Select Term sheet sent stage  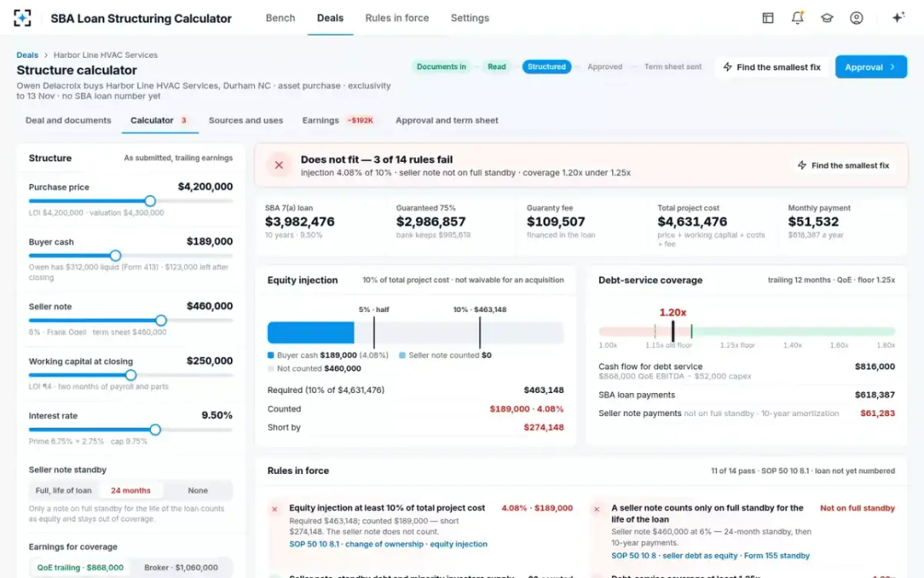[x=673, y=66]
